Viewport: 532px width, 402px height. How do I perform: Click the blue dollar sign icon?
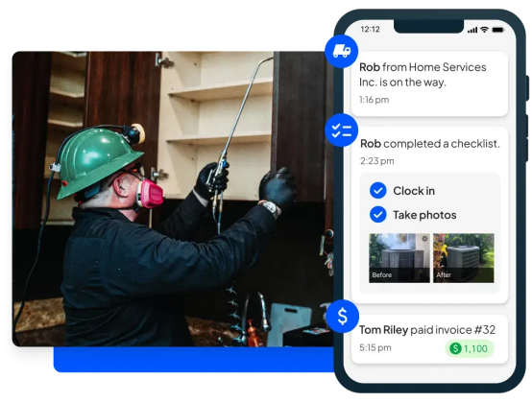click(x=342, y=317)
